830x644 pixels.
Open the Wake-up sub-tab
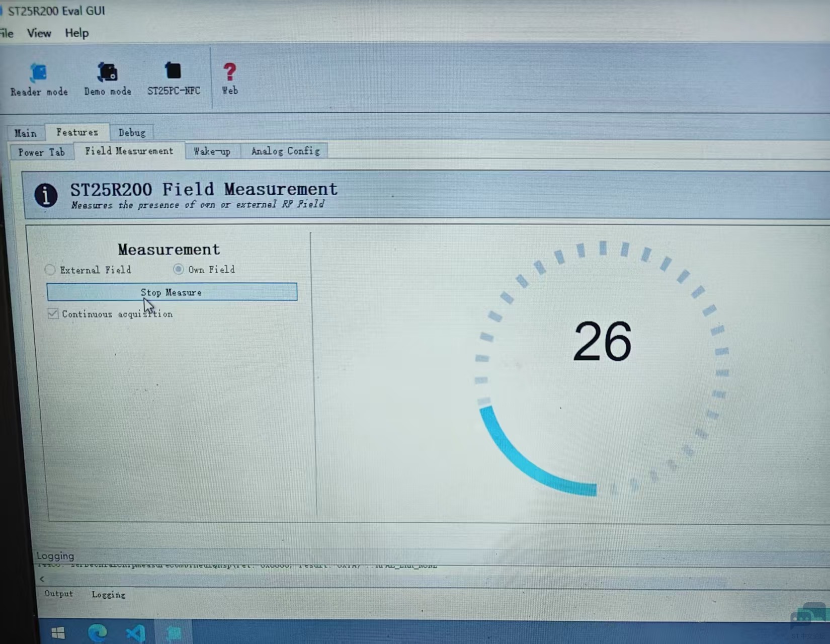pos(212,151)
